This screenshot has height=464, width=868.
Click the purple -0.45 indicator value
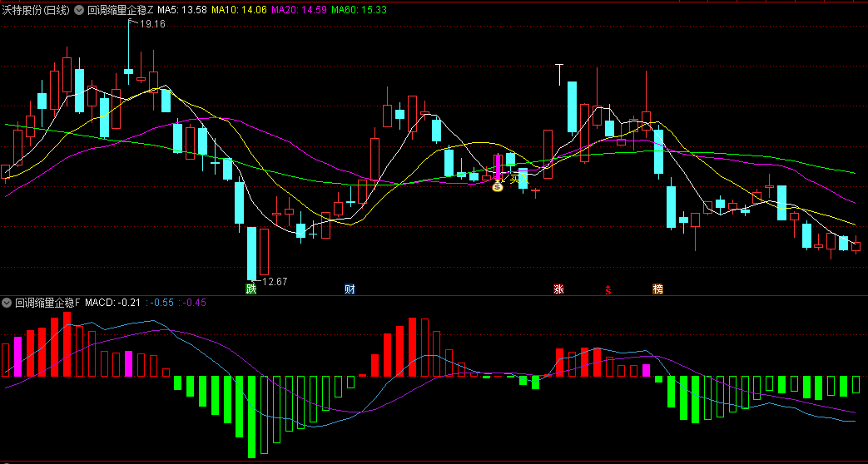coord(192,303)
